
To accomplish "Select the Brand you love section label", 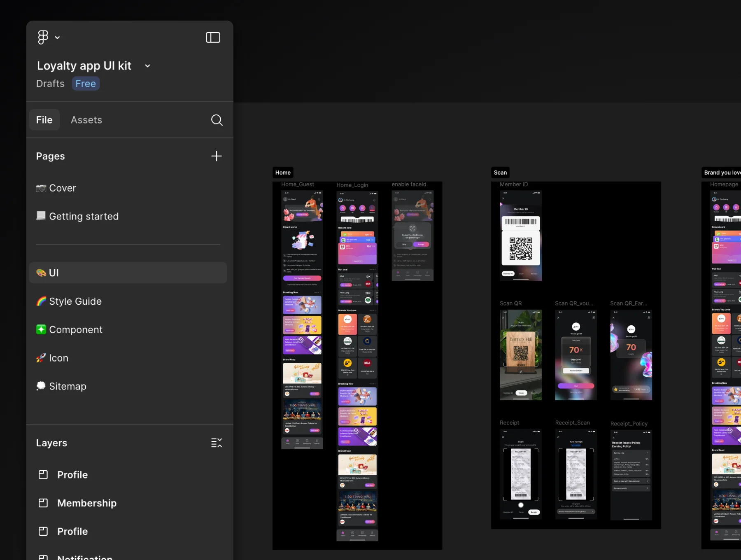I will pyautogui.click(x=722, y=173).
